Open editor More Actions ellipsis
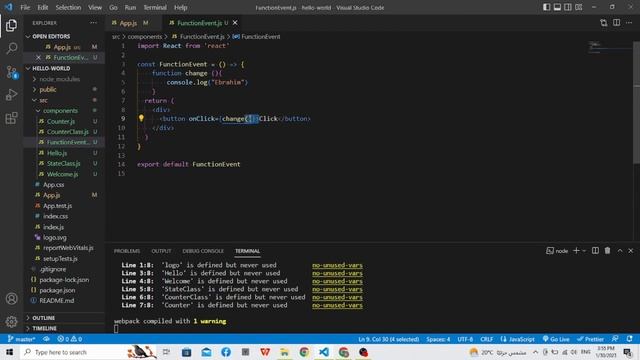The height and width of the screenshot is (360, 640). point(629,23)
